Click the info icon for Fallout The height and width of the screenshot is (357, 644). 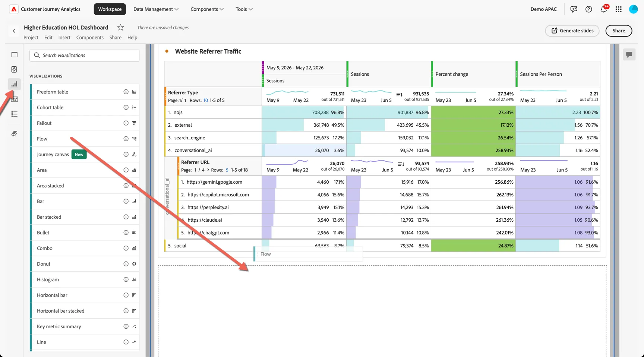126,123
